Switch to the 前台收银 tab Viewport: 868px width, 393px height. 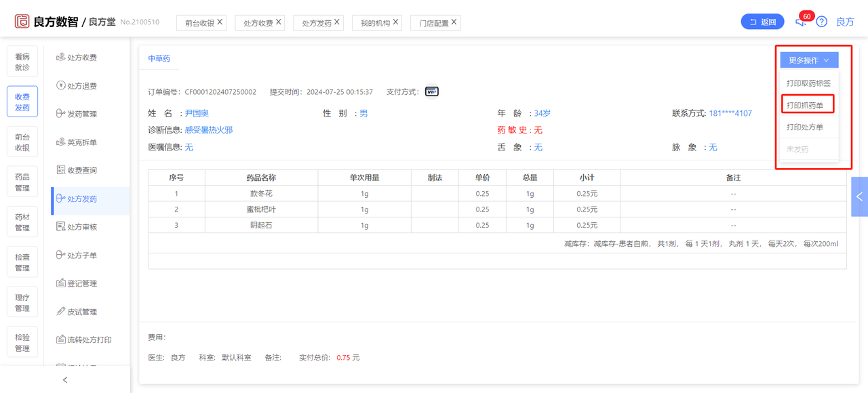click(x=199, y=23)
